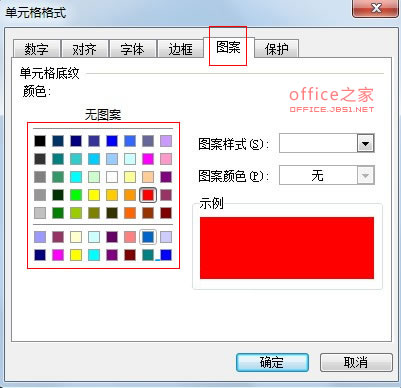Choose the bright green swatch
The height and width of the screenshot is (388, 401).
click(x=76, y=195)
